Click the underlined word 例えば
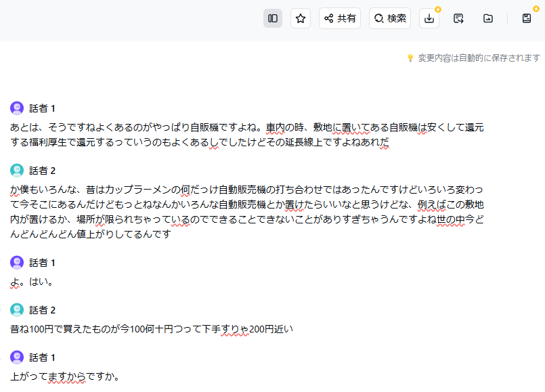This screenshot has height=392, width=545. 432,204
